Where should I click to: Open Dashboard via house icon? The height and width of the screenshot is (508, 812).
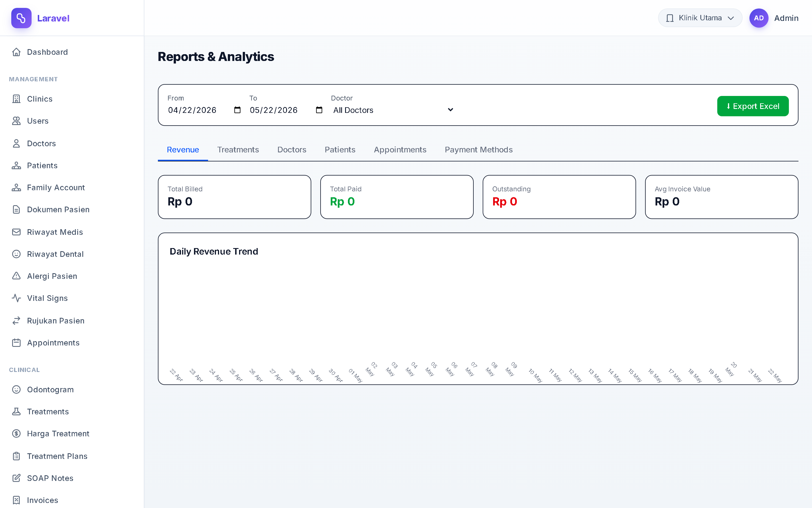pyautogui.click(x=16, y=52)
